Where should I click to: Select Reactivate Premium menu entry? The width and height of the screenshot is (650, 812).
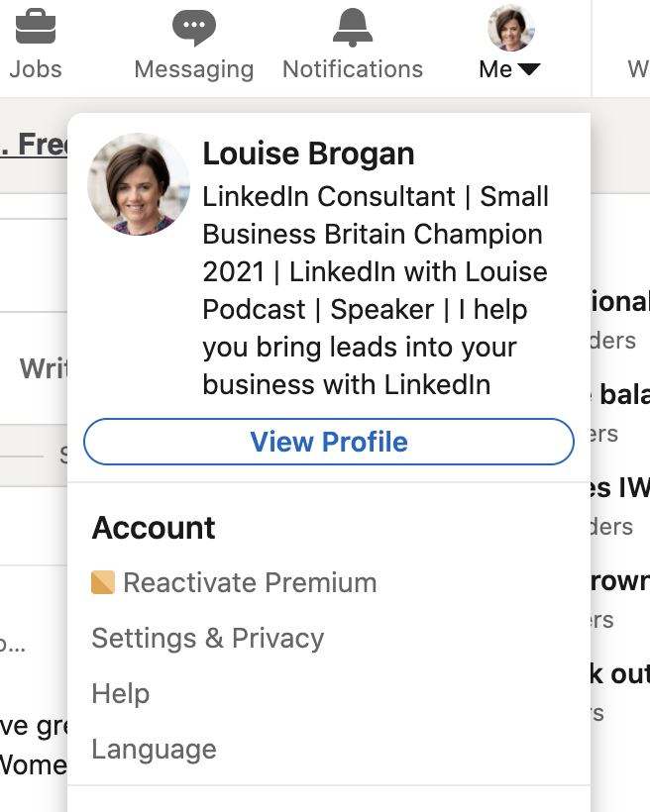point(234,582)
